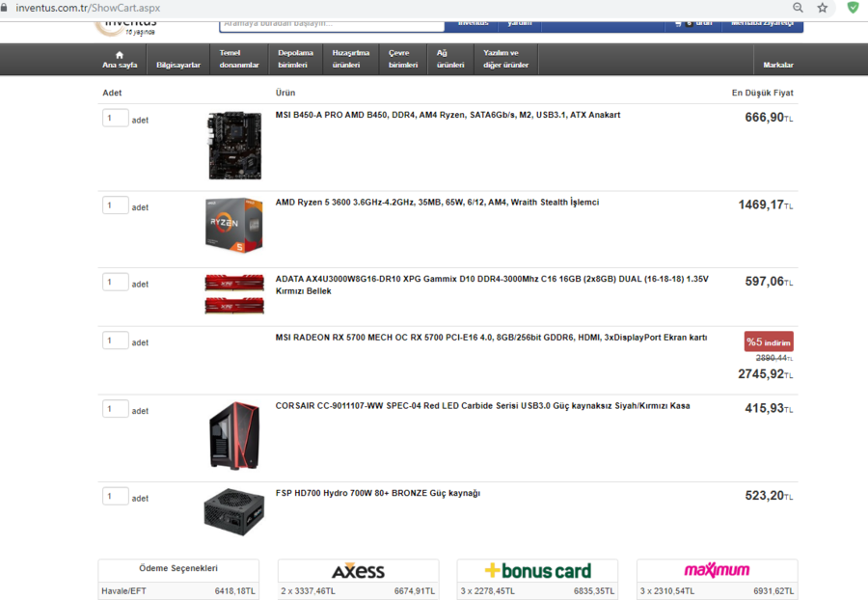
Task: Click the 666,90 TL price
Action: tap(769, 118)
